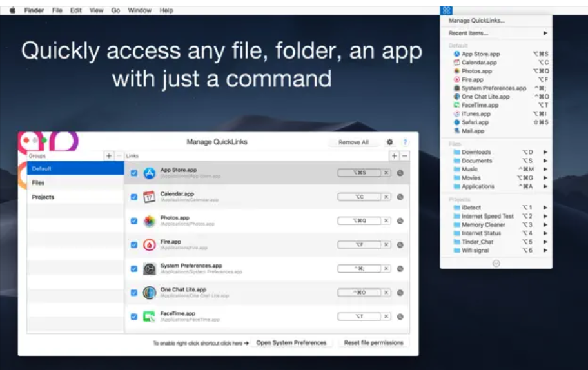
Task: Click the One Chat Lite.app icon in list
Action: coord(149,293)
